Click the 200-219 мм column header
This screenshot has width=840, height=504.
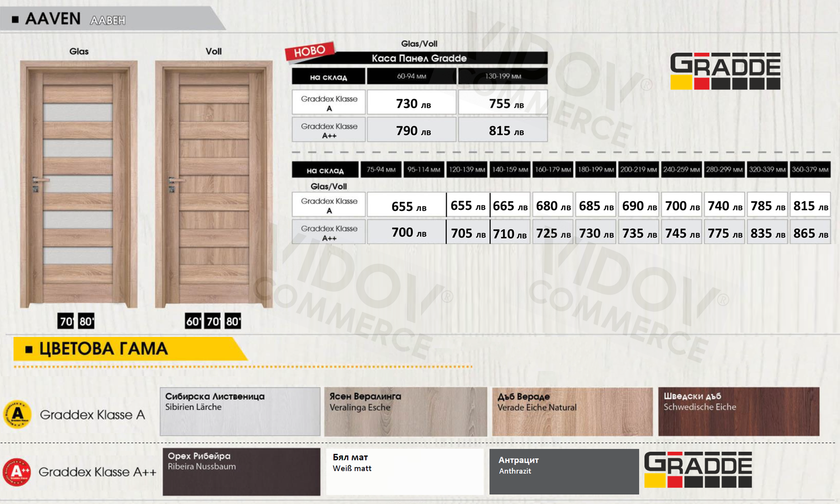click(x=638, y=169)
